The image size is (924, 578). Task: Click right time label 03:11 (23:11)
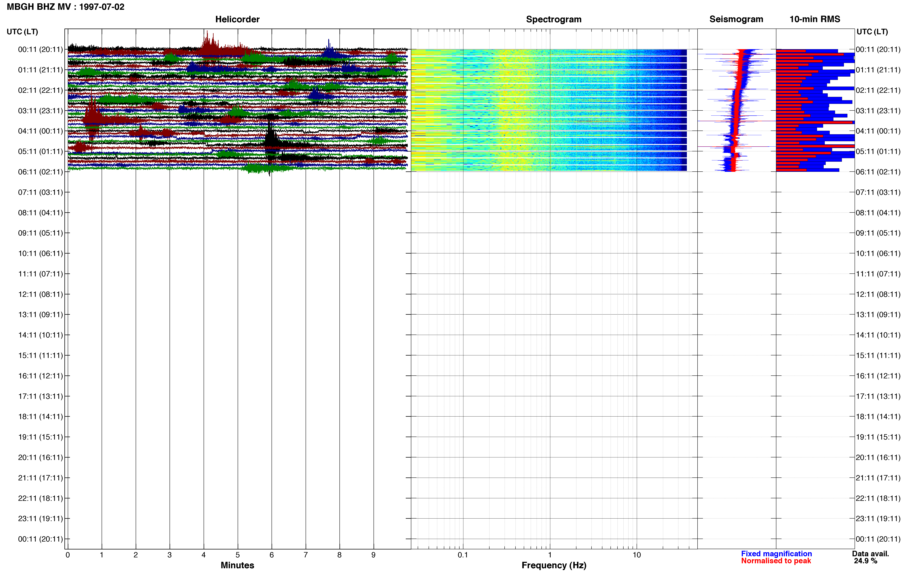(x=878, y=111)
